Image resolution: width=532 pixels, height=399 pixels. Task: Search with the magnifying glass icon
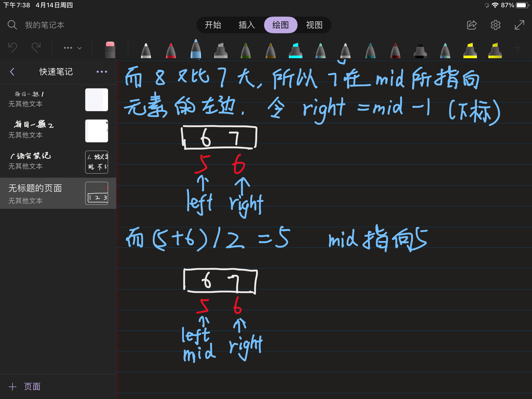[12, 25]
